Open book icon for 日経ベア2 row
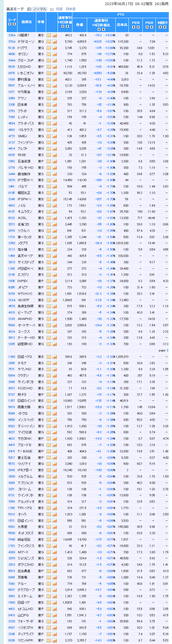The image size is (172, 644). pos(49,357)
